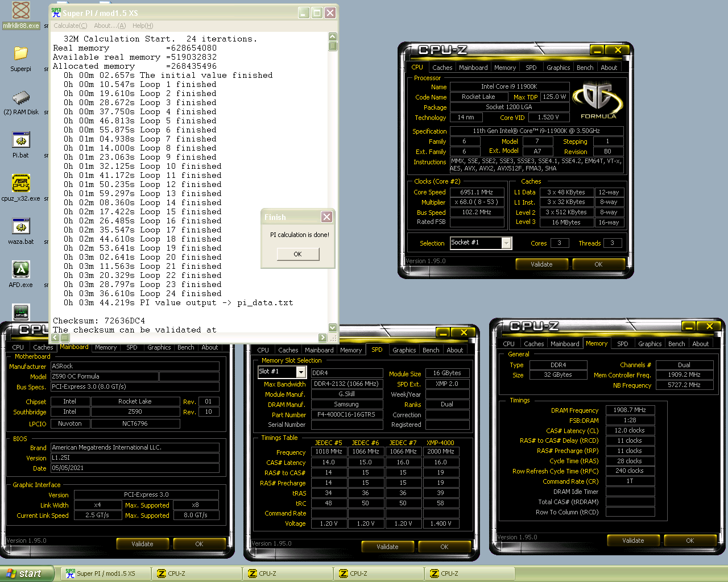Switch to Bench tab in CPU window

tap(585, 68)
